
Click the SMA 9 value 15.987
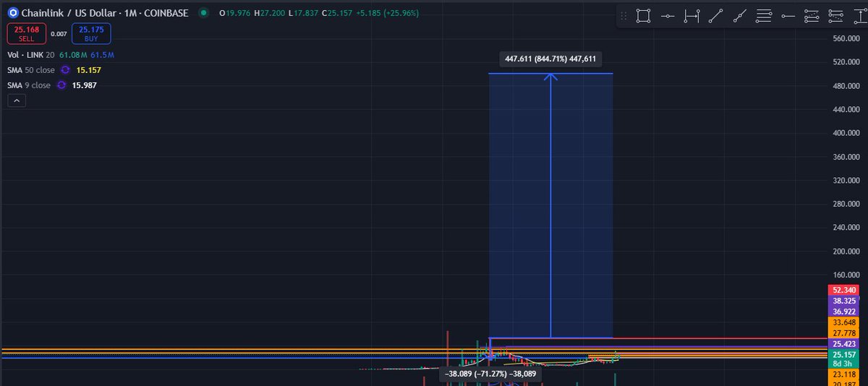tap(85, 85)
